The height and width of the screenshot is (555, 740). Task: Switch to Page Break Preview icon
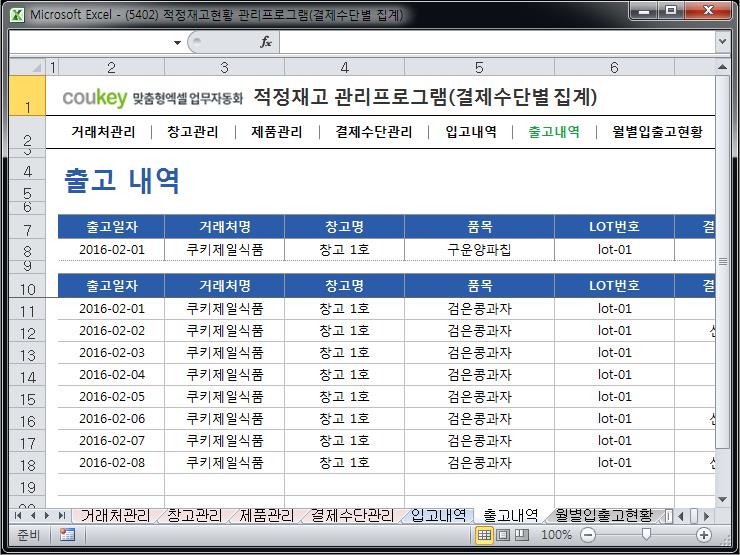[x=521, y=535]
